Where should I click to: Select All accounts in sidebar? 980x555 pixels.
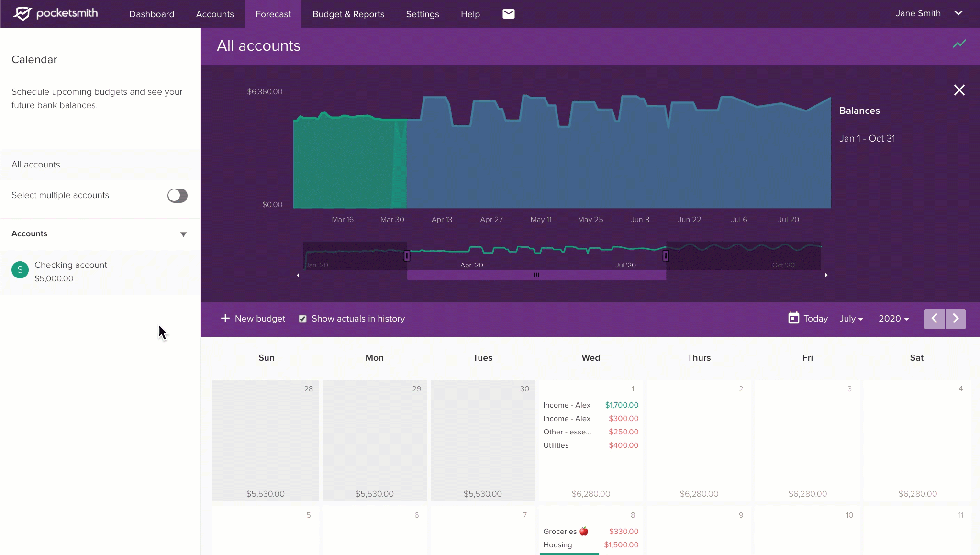pos(36,165)
